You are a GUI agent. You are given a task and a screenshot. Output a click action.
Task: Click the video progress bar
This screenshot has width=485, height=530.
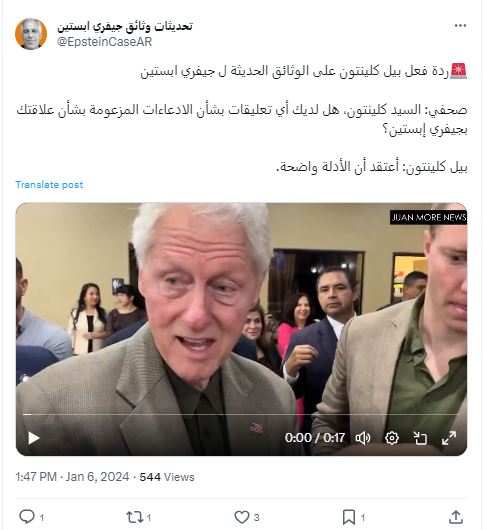[x=241, y=414]
